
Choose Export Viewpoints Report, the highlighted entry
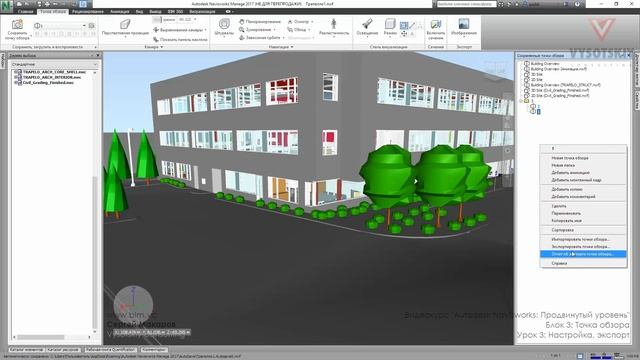tap(583, 254)
